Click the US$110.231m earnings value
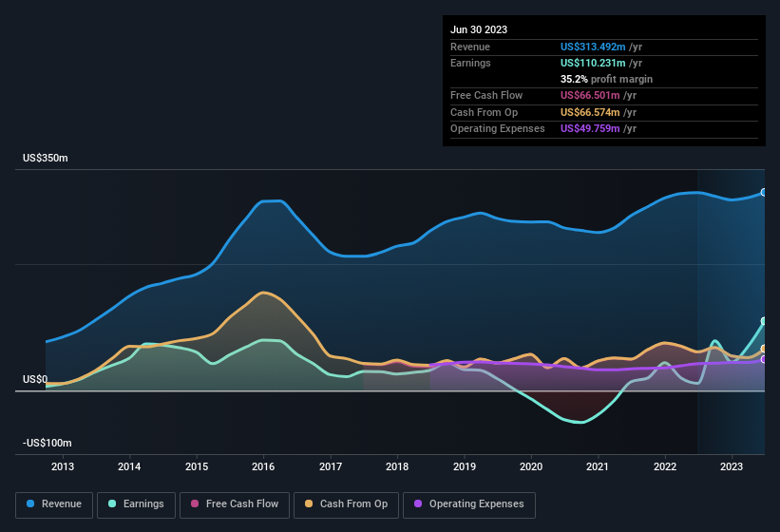This screenshot has height=532, width=780. 593,63
